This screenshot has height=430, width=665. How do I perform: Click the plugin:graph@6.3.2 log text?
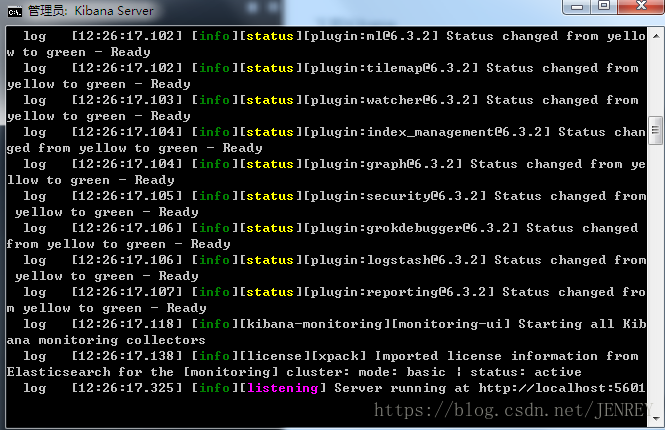click(x=383, y=164)
